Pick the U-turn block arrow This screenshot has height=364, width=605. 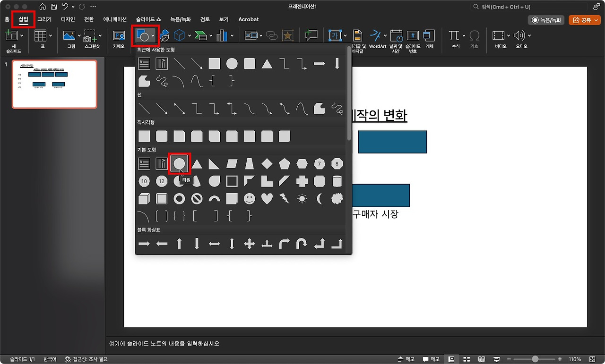302,244
